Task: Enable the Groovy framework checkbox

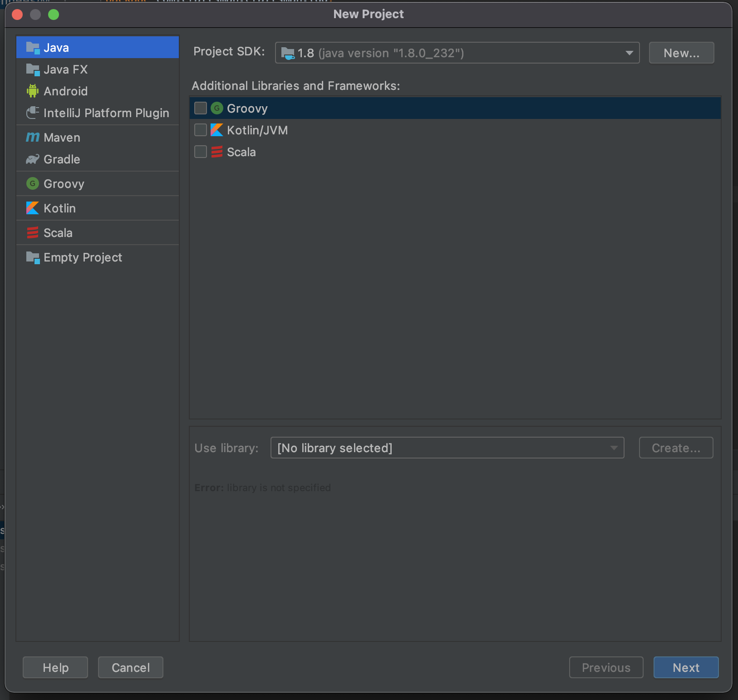Action: tap(201, 108)
